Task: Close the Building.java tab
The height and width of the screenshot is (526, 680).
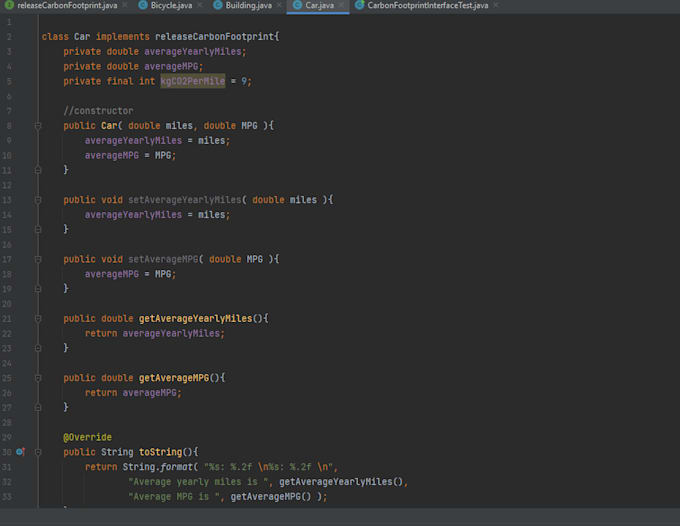Action: 279,5
